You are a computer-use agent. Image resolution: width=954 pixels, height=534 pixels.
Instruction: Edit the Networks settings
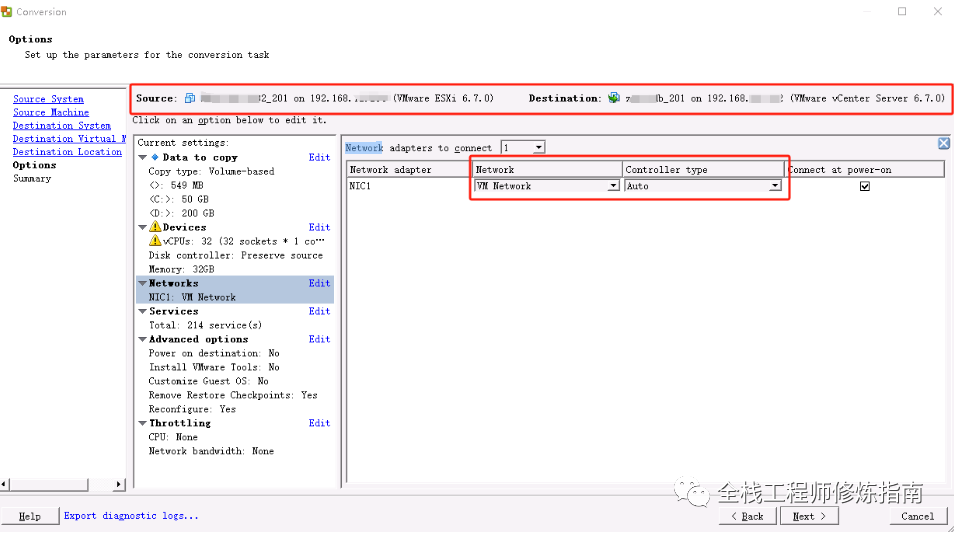tap(319, 283)
